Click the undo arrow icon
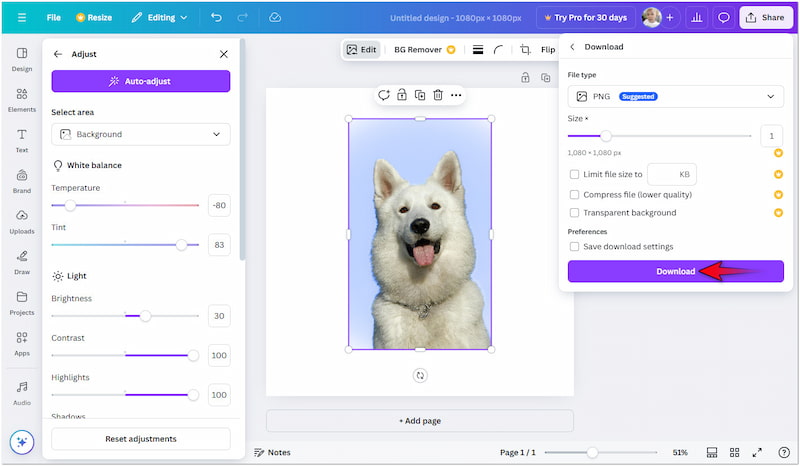The image size is (800, 466). click(x=217, y=17)
